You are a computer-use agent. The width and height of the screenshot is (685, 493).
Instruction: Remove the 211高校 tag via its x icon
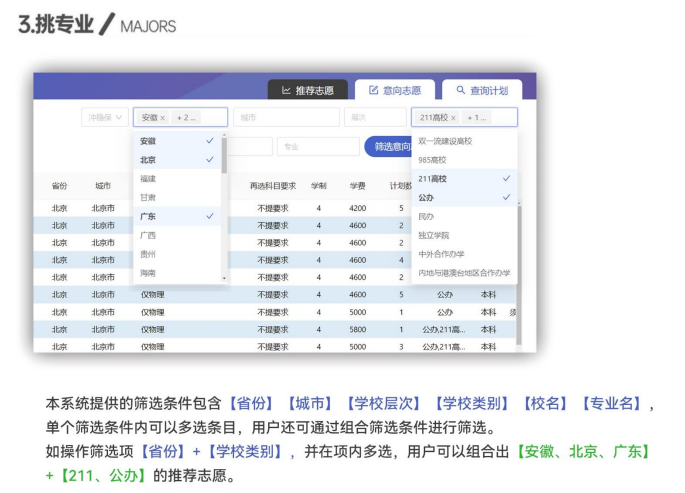453,118
